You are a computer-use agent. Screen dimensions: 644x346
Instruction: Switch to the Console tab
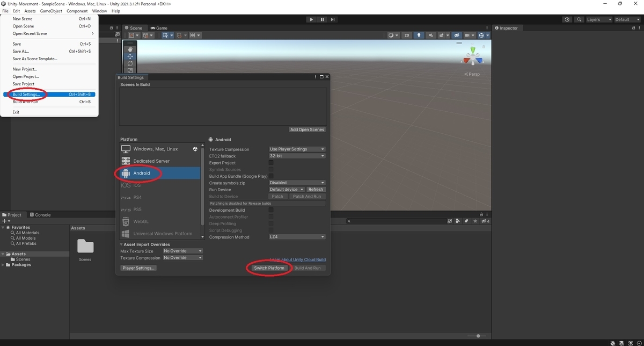click(40, 215)
